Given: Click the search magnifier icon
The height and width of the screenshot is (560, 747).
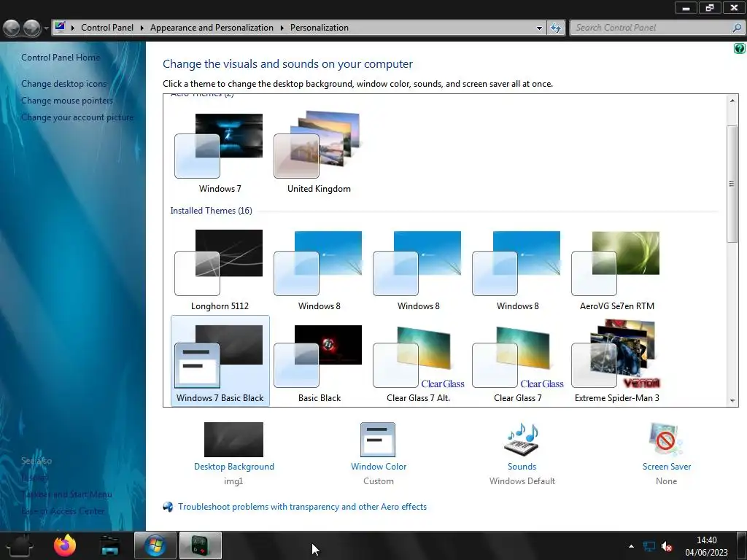Looking at the screenshot, I should 737,28.
